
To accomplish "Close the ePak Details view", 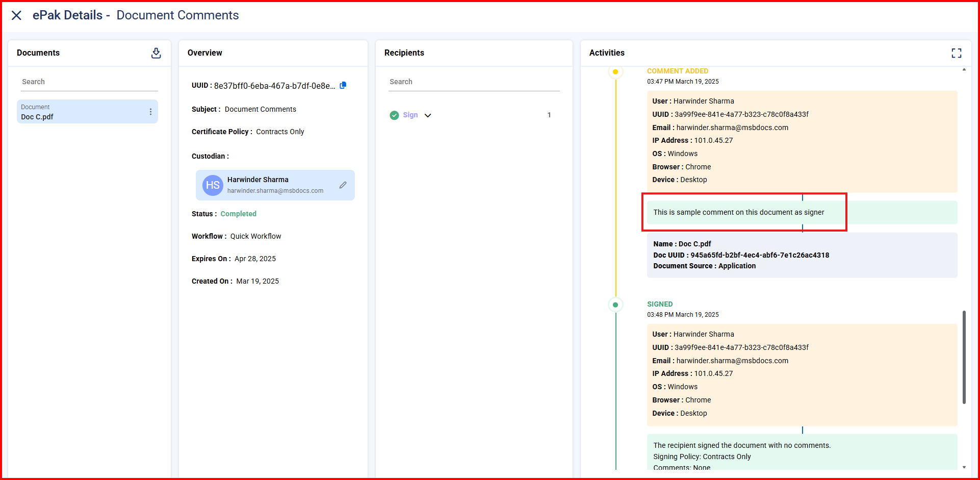I will pyautogui.click(x=16, y=15).
